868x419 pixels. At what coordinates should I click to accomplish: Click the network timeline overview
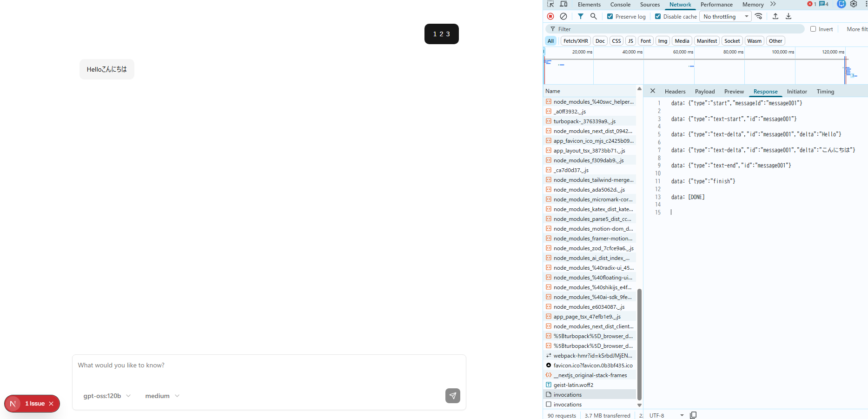pos(705,66)
